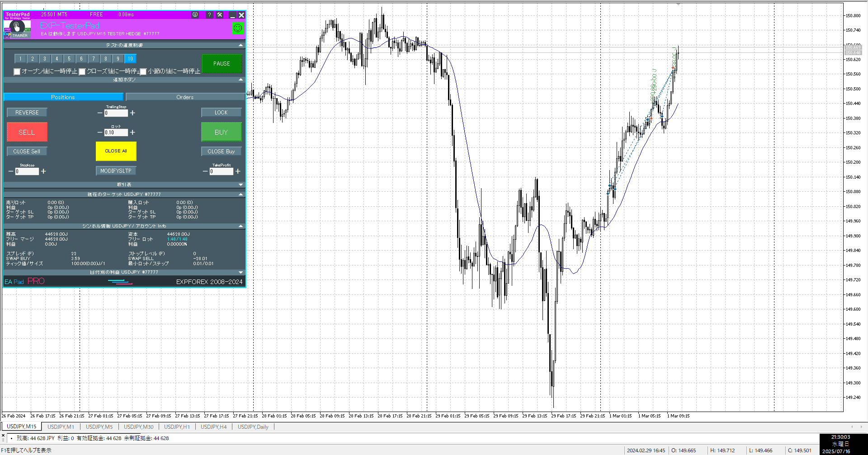Switch to the Orders tab
The height and width of the screenshot is (455, 868).
click(x=185, y=97)
